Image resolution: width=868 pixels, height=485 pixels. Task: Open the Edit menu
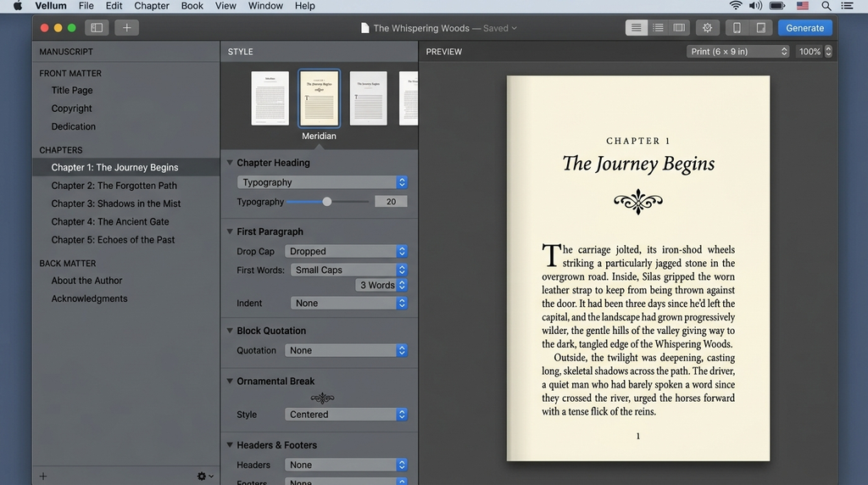click(x=114, y=6)
